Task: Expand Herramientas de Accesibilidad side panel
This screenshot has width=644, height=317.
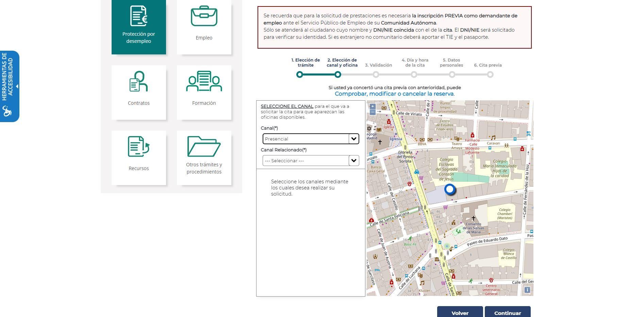Action: pyautogui.click(x=10, y=86)
